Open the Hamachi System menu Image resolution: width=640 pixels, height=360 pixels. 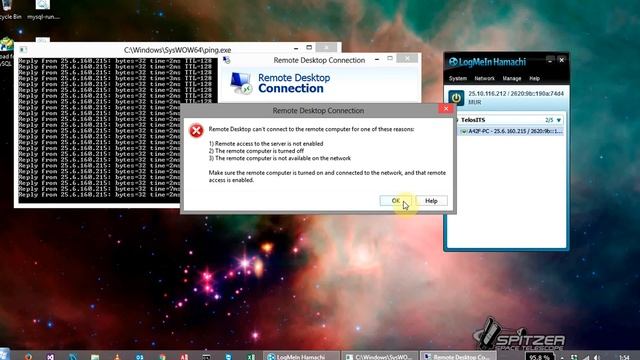click(x=458, y=78)
